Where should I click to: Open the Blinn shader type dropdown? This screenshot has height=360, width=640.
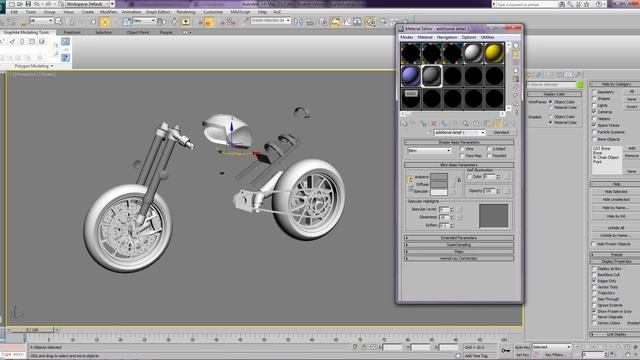pos(429,151)
